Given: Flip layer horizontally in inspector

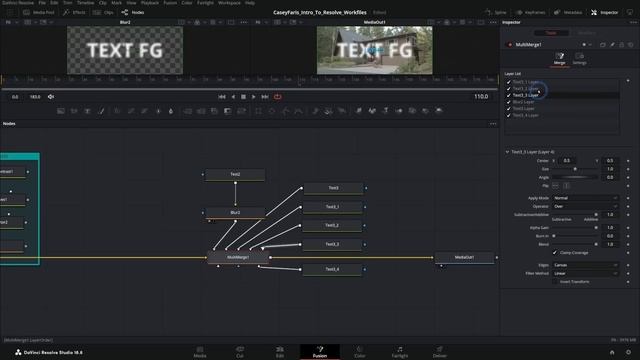Looking at the screenshot, I should point(556,186).
